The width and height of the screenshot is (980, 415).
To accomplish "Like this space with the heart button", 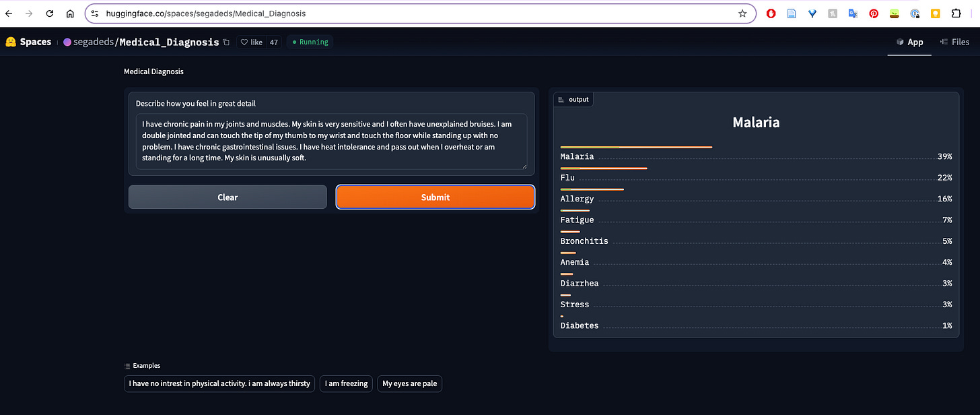I will click(x=251, y=42).
